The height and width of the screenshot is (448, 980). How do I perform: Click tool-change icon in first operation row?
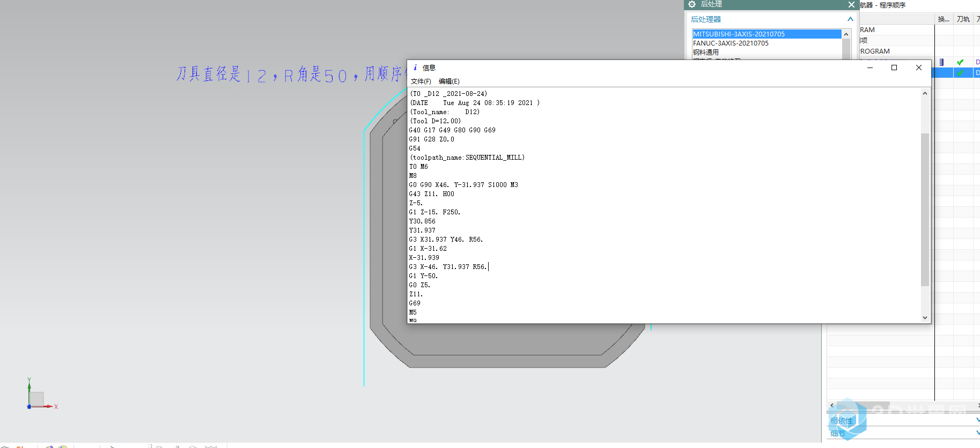[x=941, y=62]
